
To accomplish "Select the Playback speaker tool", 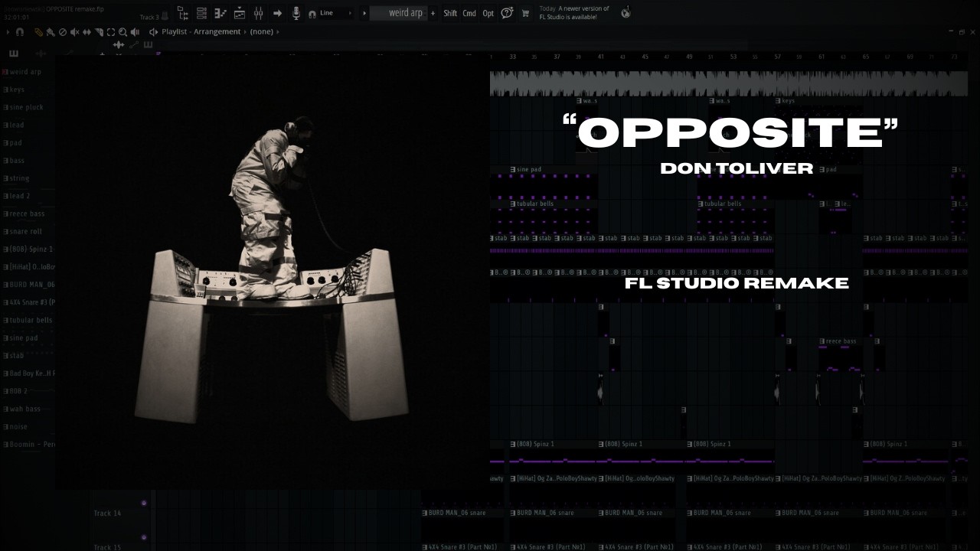I will 135,32.
